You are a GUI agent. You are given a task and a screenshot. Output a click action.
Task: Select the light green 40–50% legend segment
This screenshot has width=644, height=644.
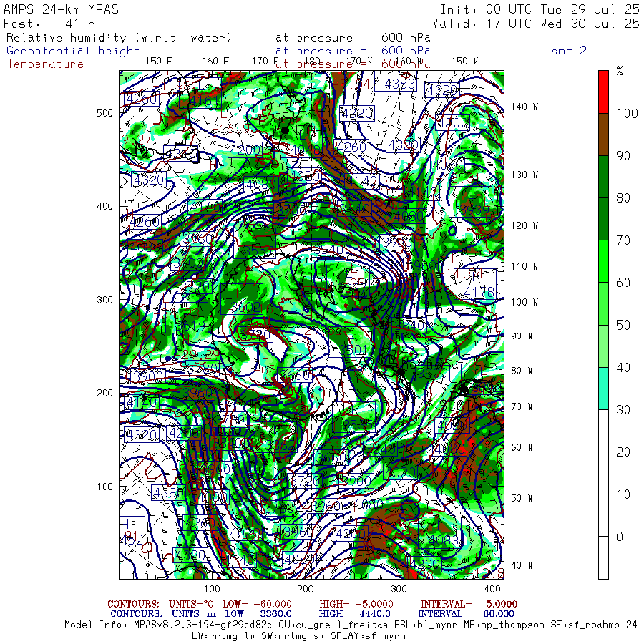click(603, 346)
